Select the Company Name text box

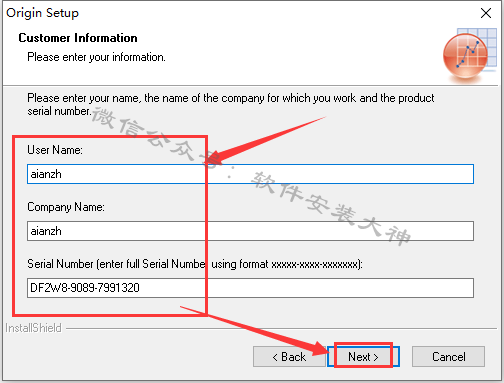[250, 231]
